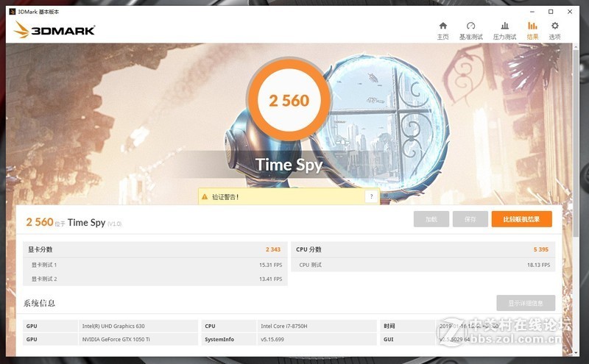Click the 3DMark logo in header
589x364 pixels.
54,29
